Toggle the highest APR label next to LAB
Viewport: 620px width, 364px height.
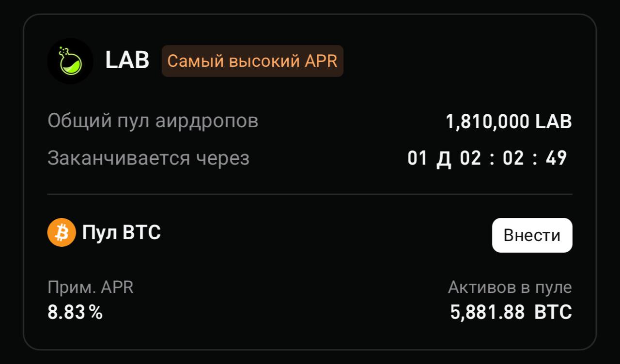[x=252, y=61]
